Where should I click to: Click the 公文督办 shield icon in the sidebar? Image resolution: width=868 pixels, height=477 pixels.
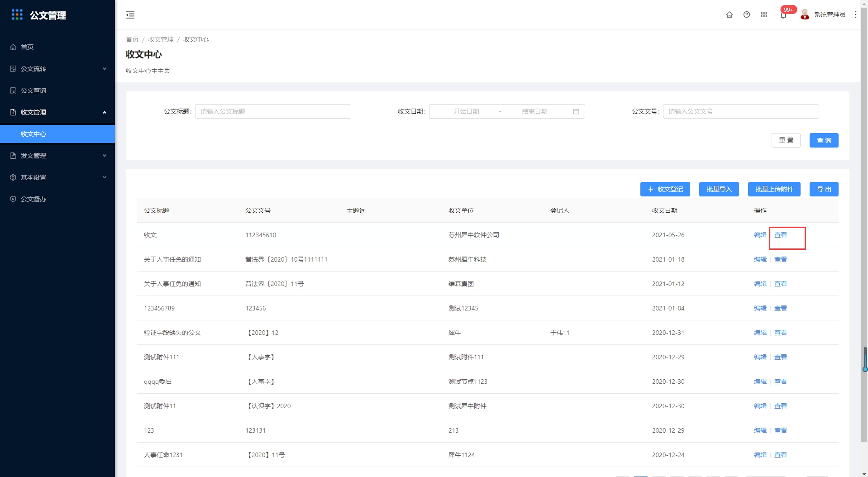13,199
